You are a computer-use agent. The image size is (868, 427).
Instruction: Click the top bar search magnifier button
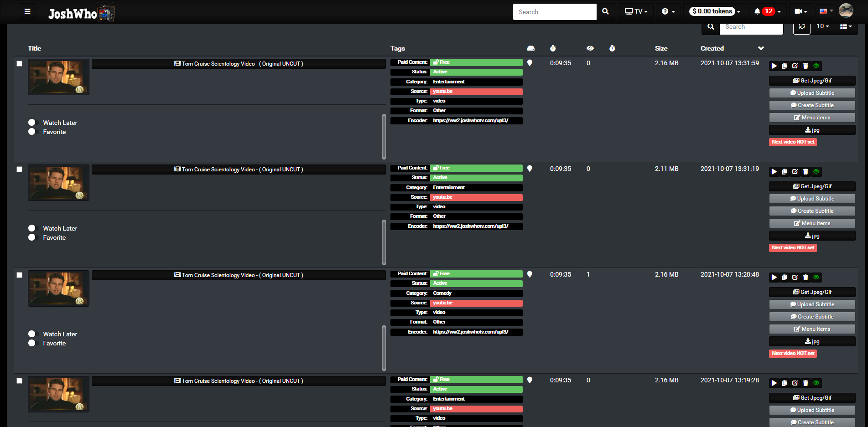pyautogui.click(x=605, y=12)
